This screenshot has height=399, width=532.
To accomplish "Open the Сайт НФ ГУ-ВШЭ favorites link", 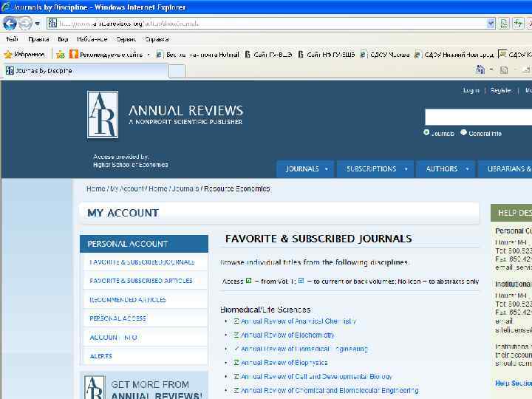I will (x=326, y=54).
